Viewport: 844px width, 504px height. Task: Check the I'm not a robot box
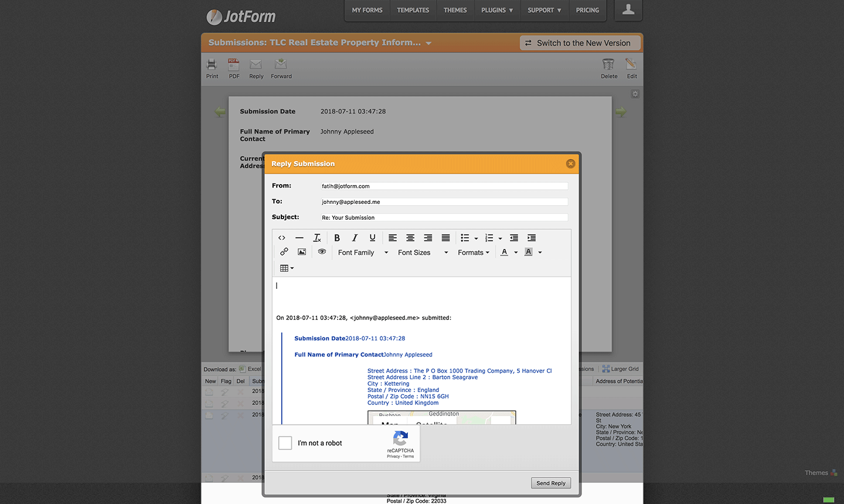point(285,443)
